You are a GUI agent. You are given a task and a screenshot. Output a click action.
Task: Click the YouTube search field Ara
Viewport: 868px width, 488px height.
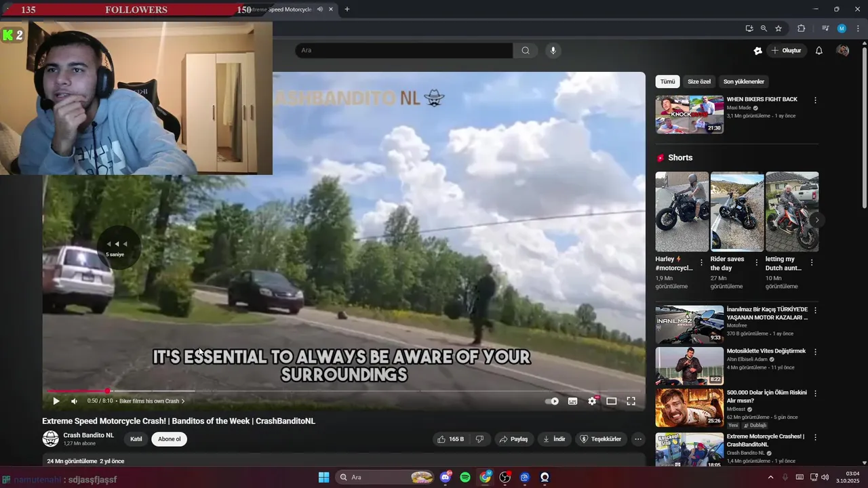[x=404, y=50]
